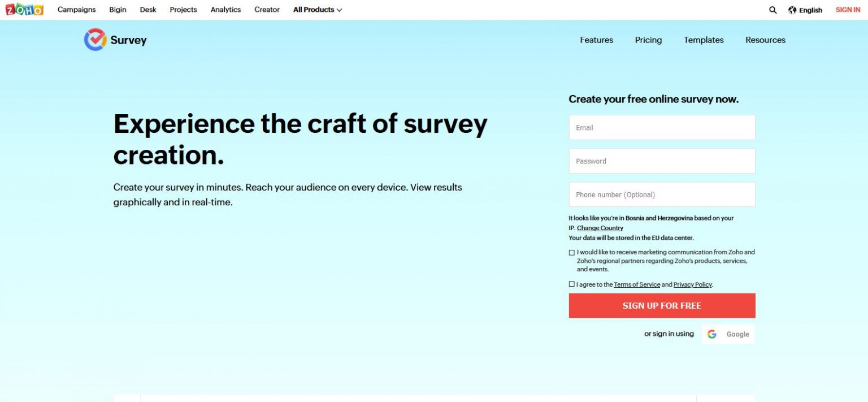Click the optional Phone number field
This screenshot has height=402, width=868.
tap(661, 194)
